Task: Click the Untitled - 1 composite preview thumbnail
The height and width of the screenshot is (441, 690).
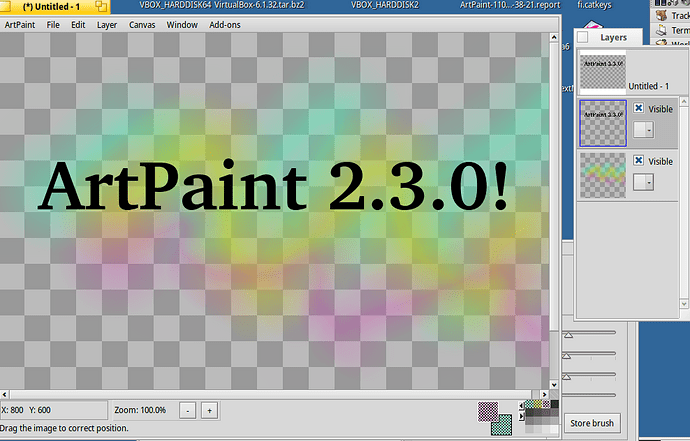Action: coord(603,72)
